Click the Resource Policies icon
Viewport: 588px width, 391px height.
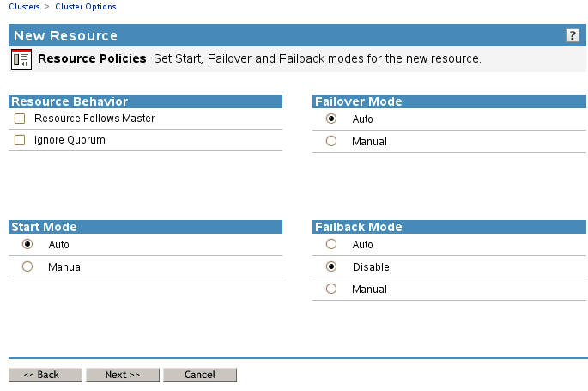coord(21,59)
